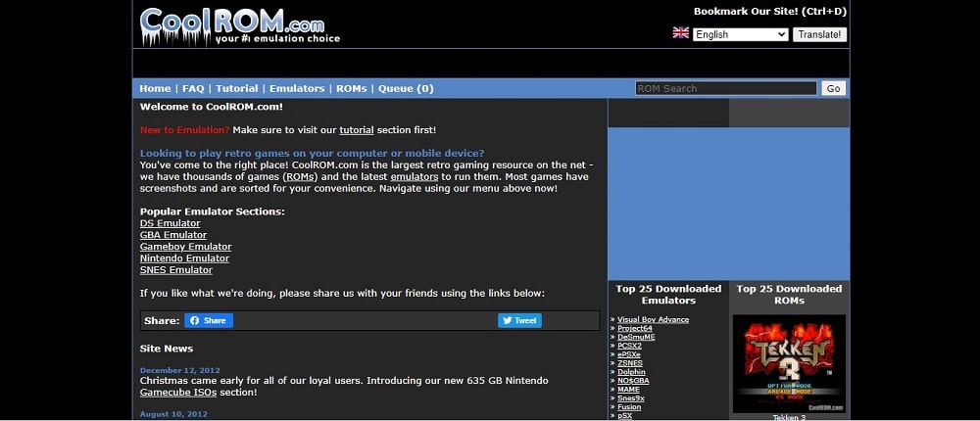Click the New to Emulation? red text
Screen dimensions: 980x421
coord(185,130)
